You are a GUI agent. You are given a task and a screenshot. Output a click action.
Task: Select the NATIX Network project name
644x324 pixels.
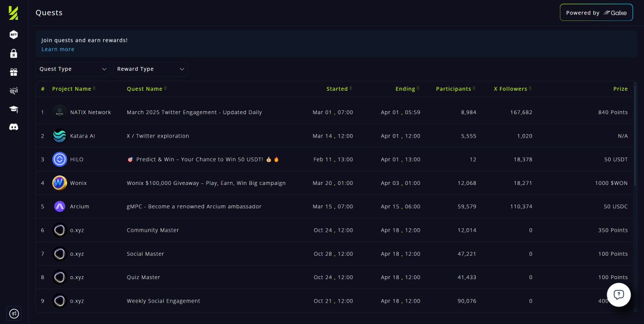click(x=91, y=112)
